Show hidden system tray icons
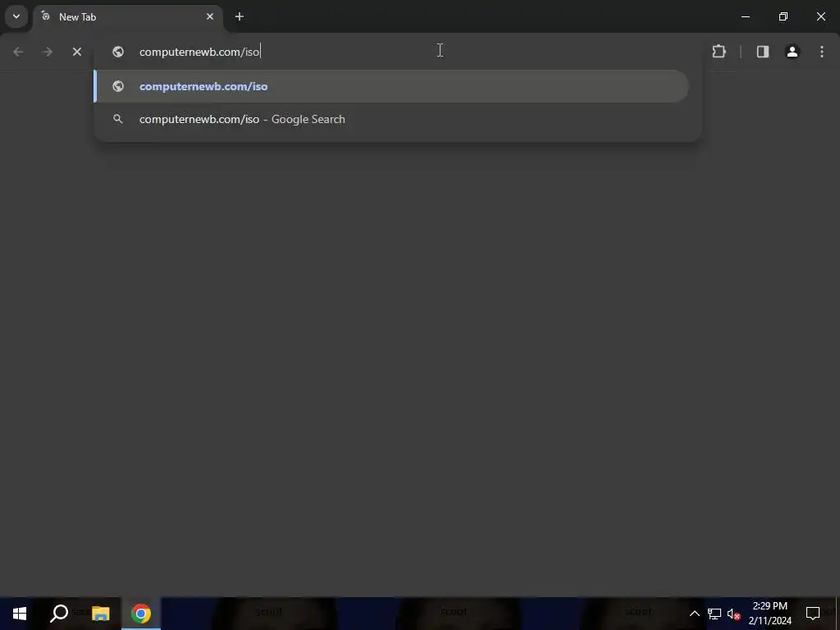This screenshot has height=630, width=840. (x=694, y=614)
